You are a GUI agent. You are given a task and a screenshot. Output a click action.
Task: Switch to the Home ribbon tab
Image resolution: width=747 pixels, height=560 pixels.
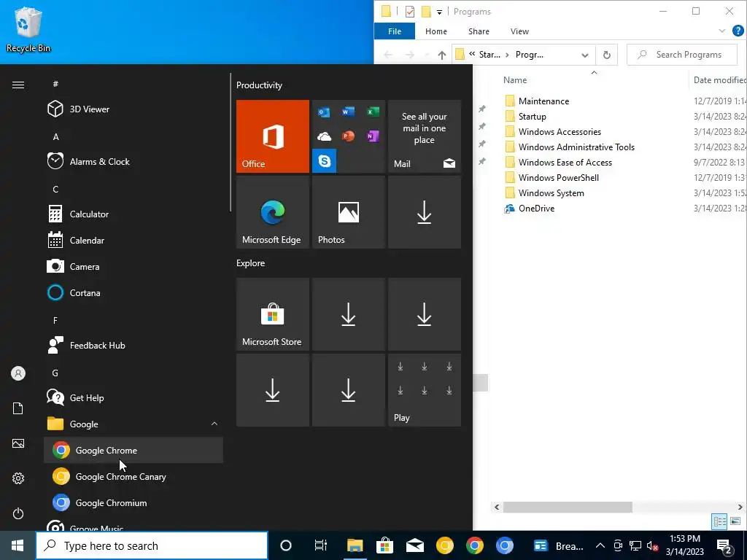[436, 31]
